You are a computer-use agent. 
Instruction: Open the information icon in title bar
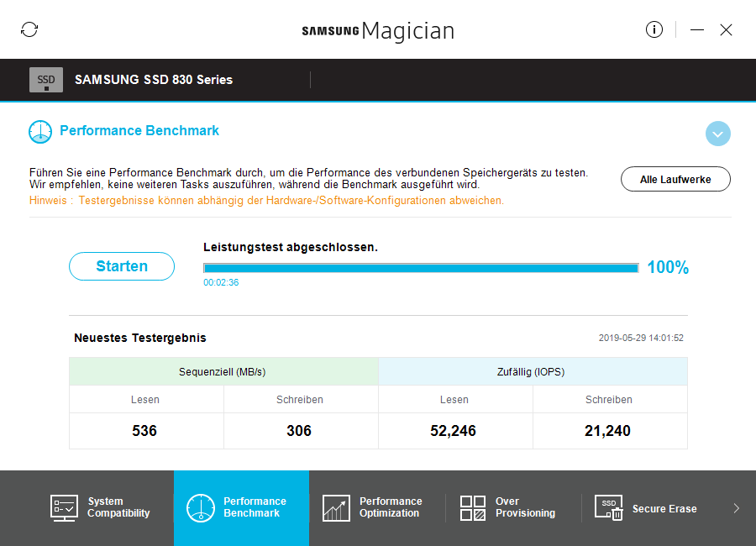(654, 29)
